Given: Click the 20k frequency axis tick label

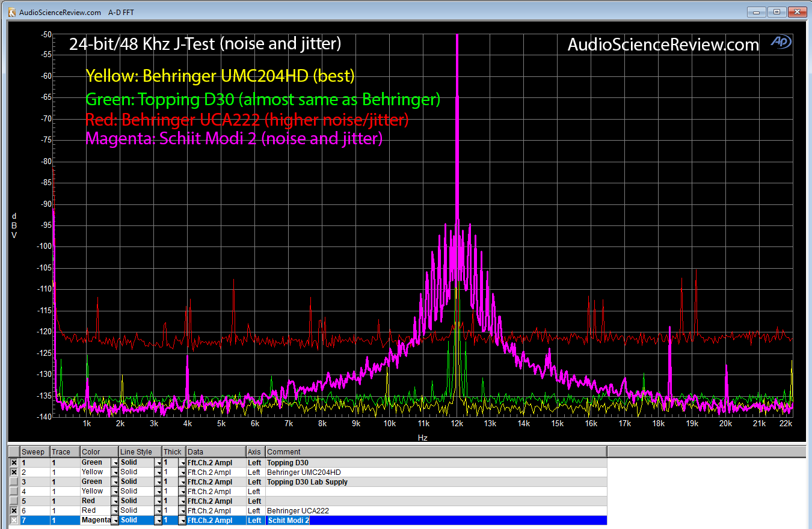Looking at the screenshot, I should pyautogui.click(x=726, y=424).
